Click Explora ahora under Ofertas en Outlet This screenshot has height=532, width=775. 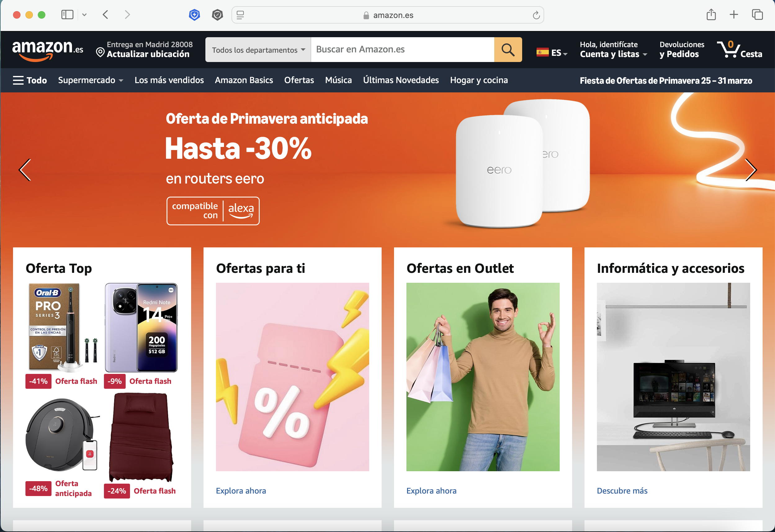431,491
